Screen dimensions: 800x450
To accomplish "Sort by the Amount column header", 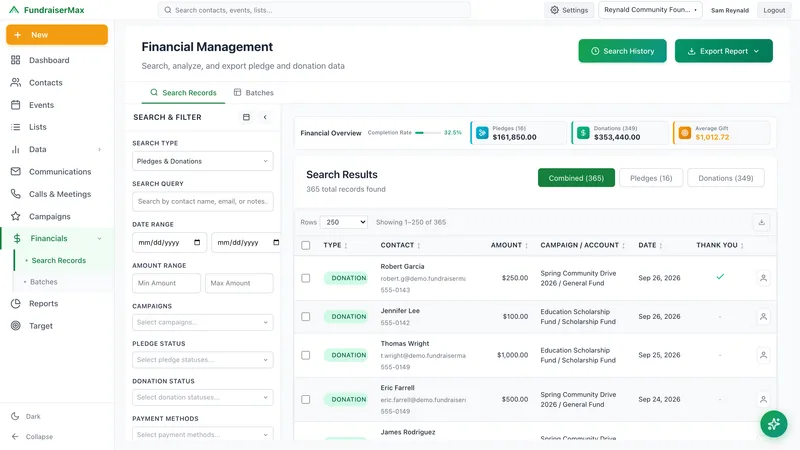I will tap(509, 245).
